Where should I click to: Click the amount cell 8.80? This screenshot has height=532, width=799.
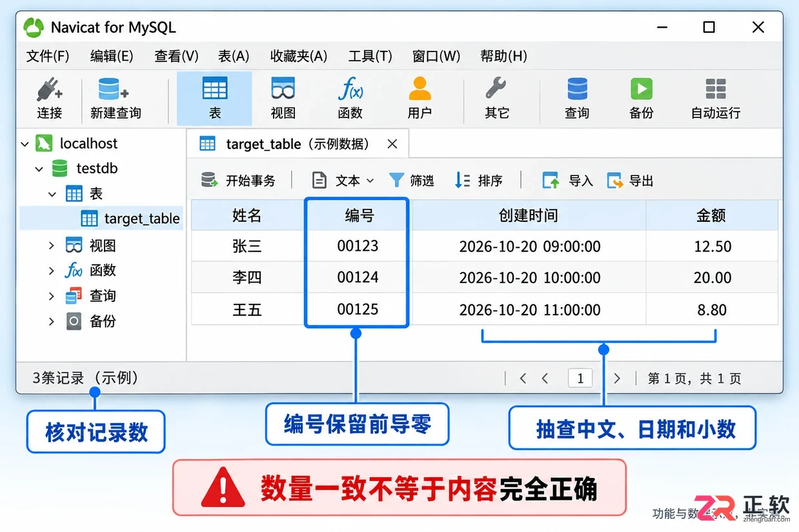pyautogui.click(x=713, y=310)
